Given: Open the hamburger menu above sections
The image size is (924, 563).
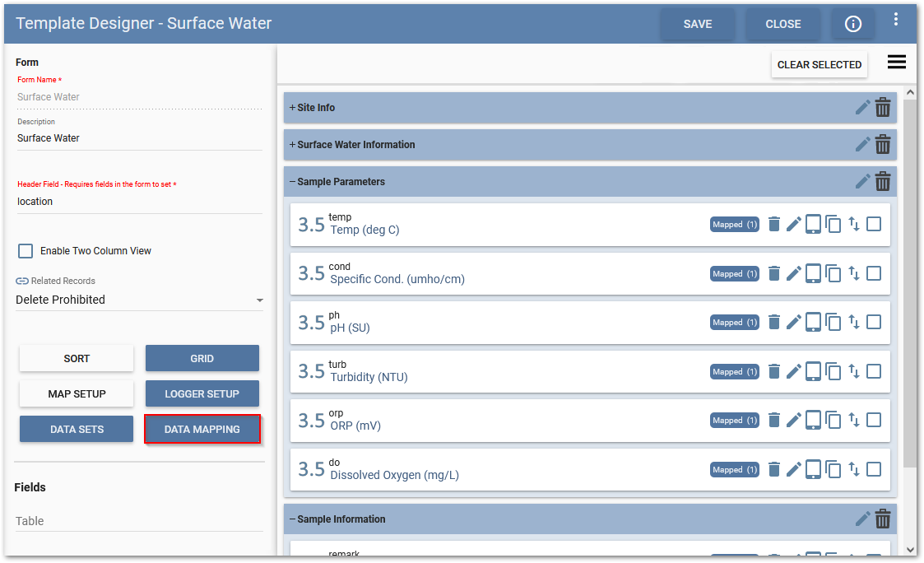Looking at the screenshot, I should [x=896, y=61].
